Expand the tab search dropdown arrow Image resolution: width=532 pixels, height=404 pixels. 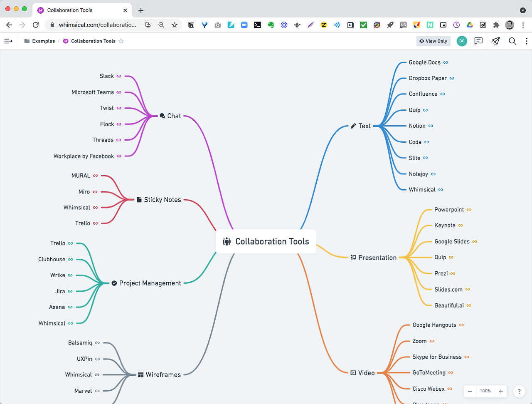[x=523, y=10]
